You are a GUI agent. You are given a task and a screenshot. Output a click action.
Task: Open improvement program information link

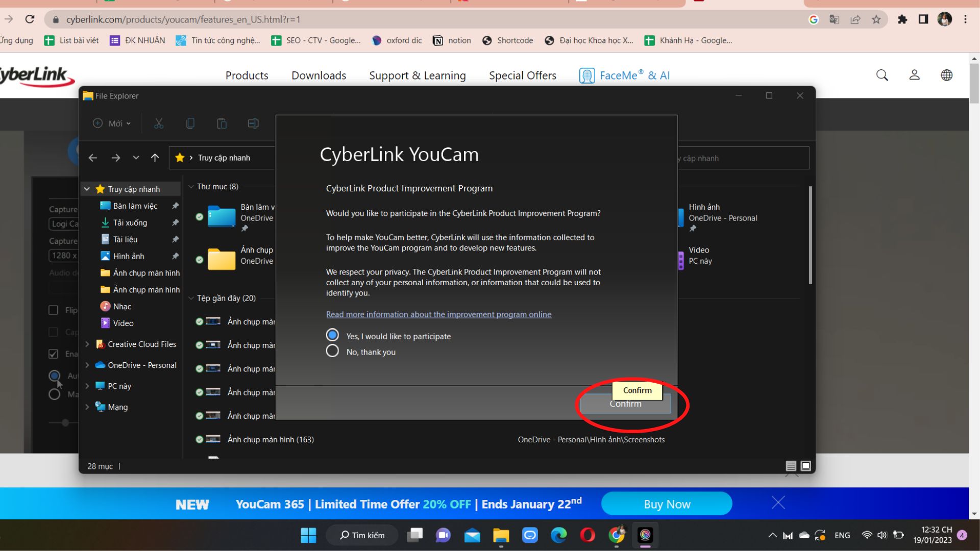coord(438,314)
